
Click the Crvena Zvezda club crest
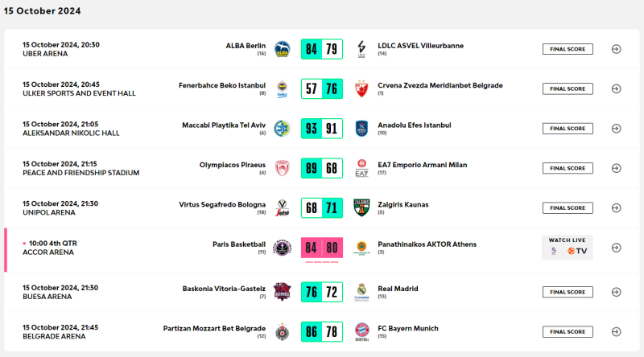[361, 89]
